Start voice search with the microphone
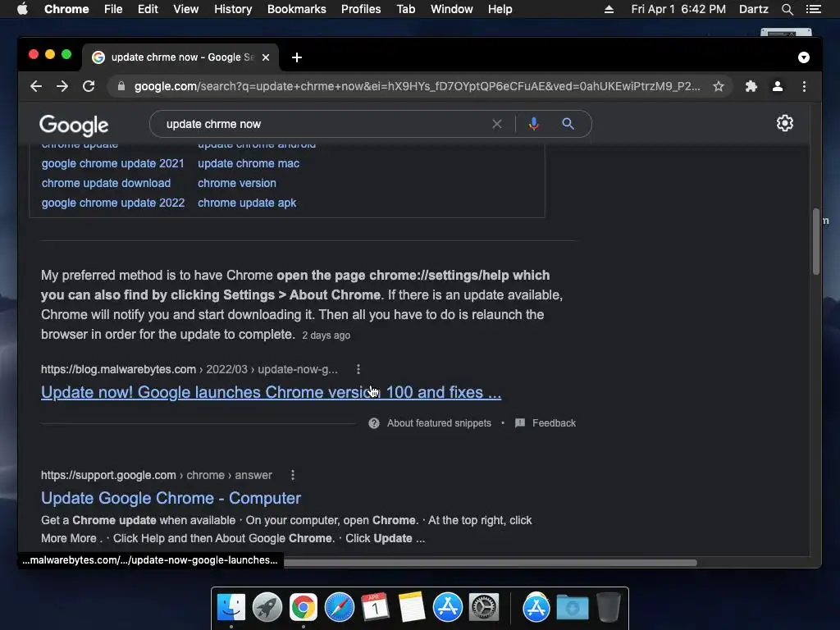Viewport: 840px width, 630px height. pos(533,124)
